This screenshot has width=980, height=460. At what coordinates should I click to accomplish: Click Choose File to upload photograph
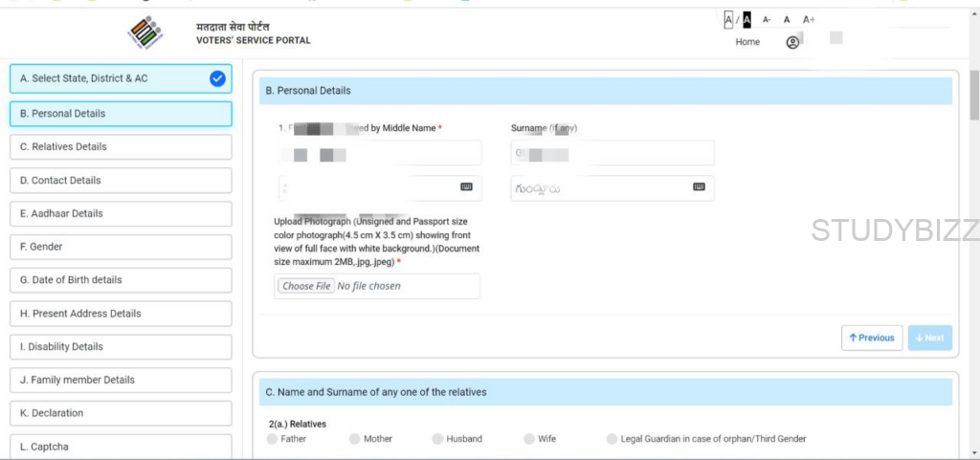tap(307, 286)
